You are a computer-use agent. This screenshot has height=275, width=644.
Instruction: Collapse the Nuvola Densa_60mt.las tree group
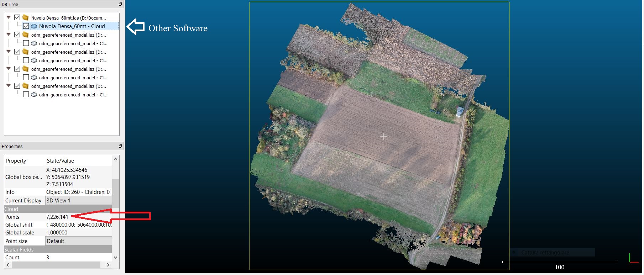coord(9,17)
